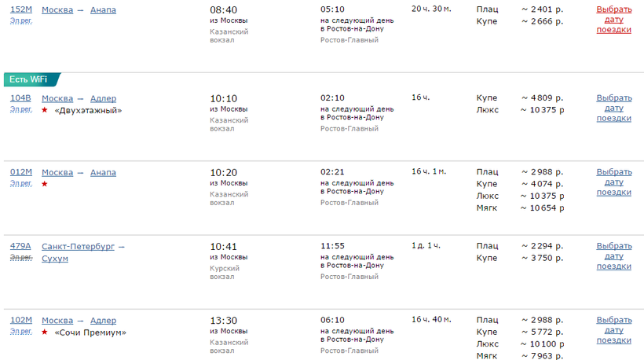Image resolution: width=644 pixels, height=360 pixels.
Task: Open train number 104В link
Action: [21, 98]
